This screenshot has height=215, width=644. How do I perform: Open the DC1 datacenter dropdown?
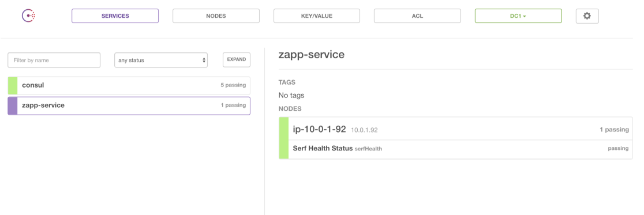518,16
